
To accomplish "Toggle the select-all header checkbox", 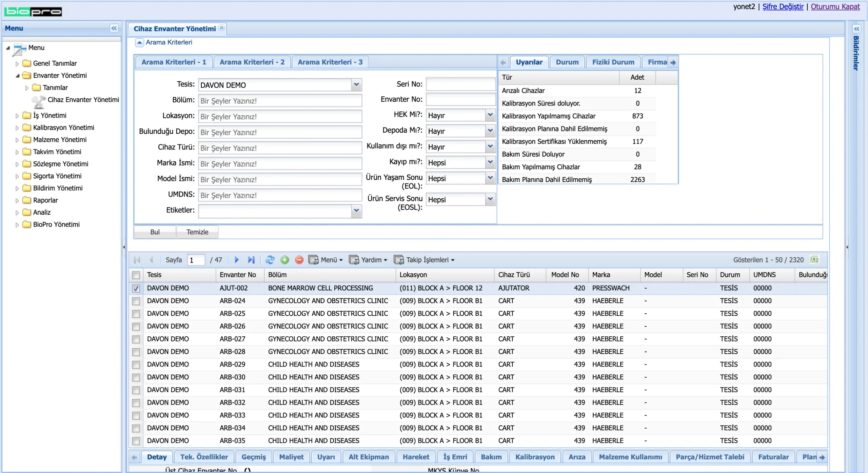I will click(x=136, y=275).
